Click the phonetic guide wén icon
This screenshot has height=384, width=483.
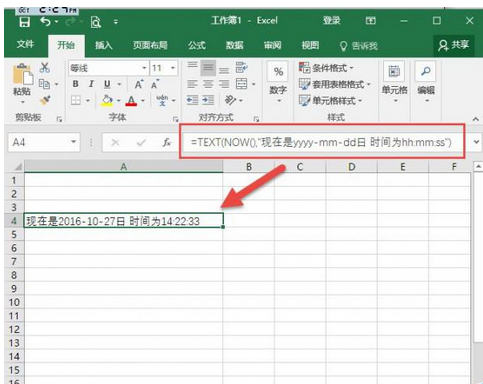(x=162, y=100)
